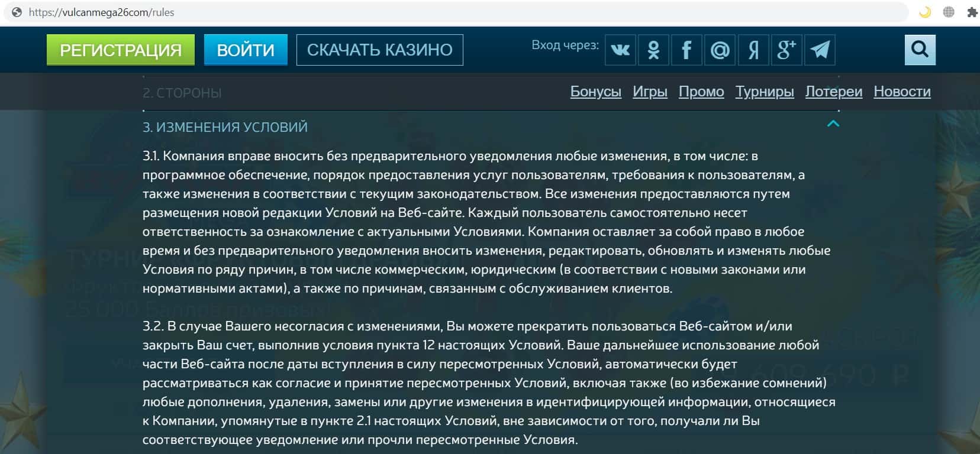This screenshot has width=980, height=454.
Task: Click the '3. ИЗМЕНЕНИЯ УСЛОВИЙ' section header
Action: pyautogui.click(x=225, y=127)
